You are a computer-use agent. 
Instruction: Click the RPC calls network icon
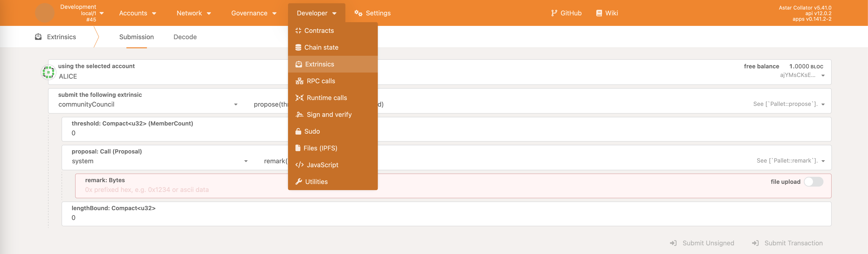(299, 81)
